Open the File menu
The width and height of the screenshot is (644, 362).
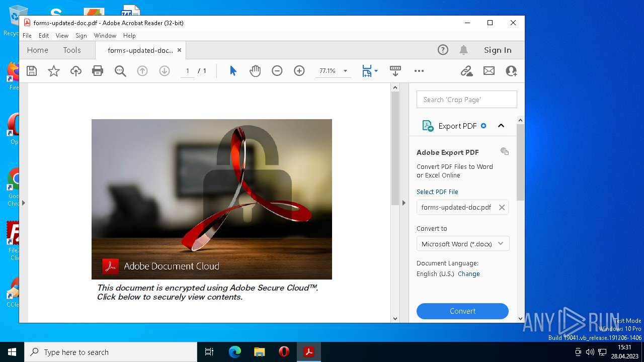[x=27, y=36]
